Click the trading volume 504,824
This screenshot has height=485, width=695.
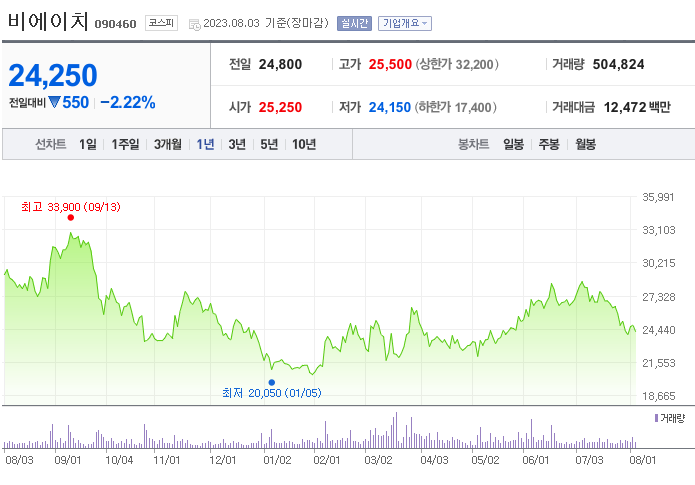618,64
